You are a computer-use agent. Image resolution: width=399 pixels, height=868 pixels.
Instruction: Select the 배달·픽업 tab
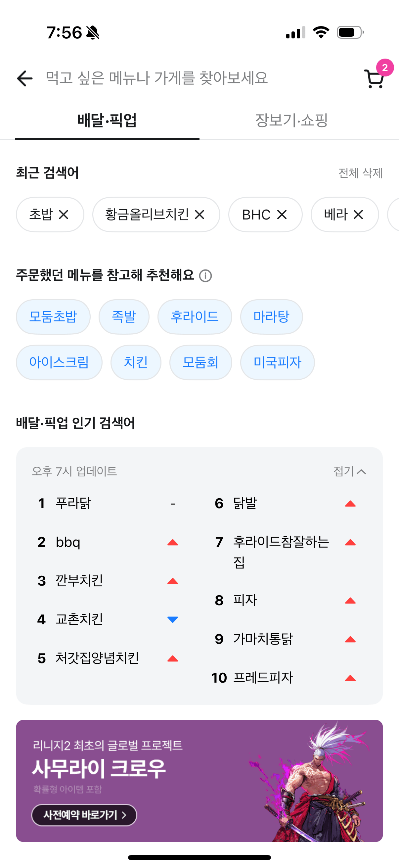point(107,120)
